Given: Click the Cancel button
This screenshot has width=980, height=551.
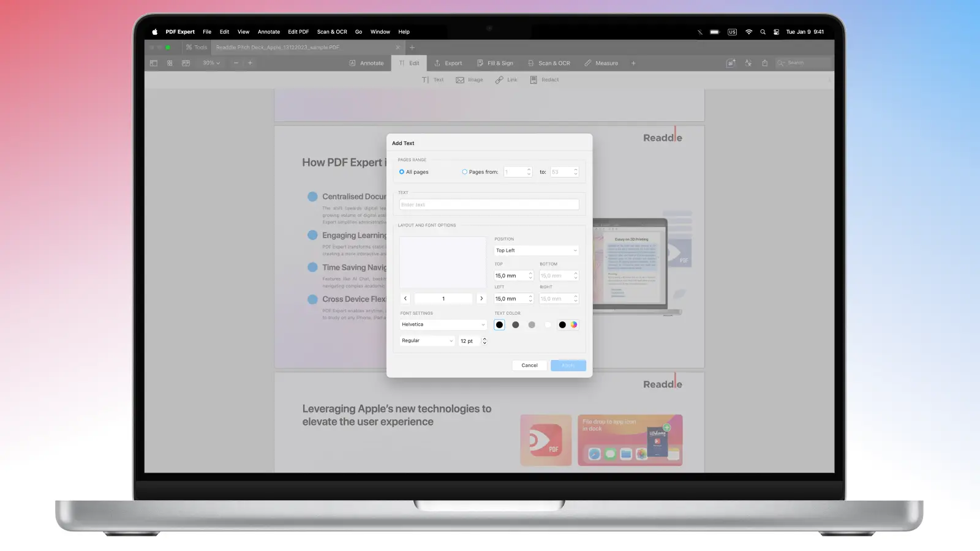Looking at the screenshot, I should pos(529,365).
